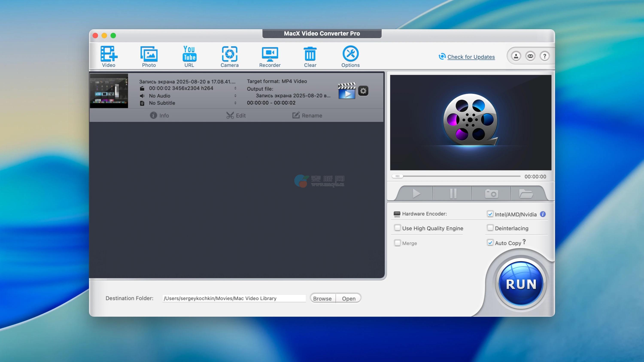Toggle the Intel/AMD/Nvidia checkbox
Viewport: 644px width, 362px height.
tap(490, 214)
